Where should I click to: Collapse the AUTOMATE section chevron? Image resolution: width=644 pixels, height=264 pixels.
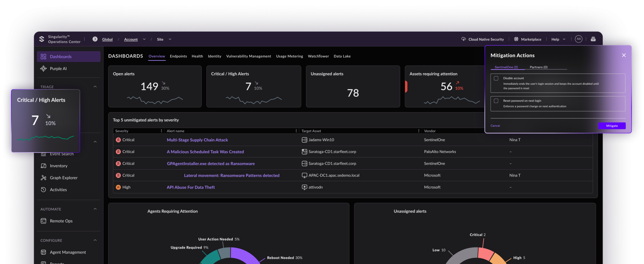(95, 209)
